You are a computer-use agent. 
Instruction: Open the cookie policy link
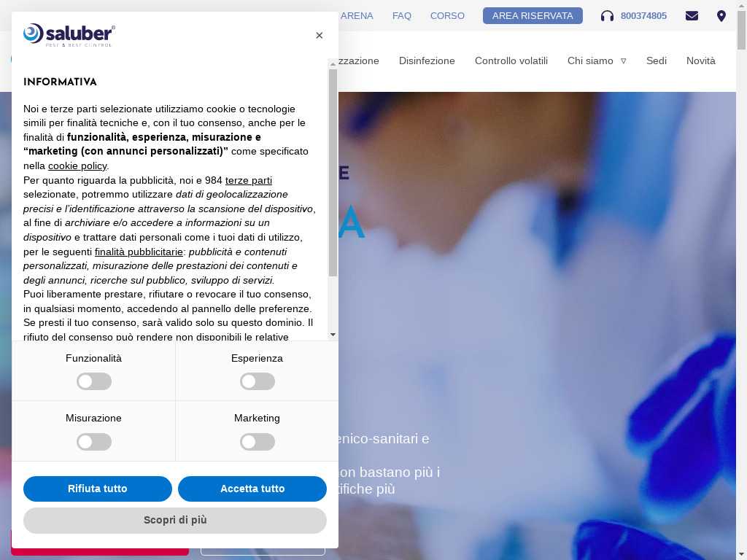point(77,166)
